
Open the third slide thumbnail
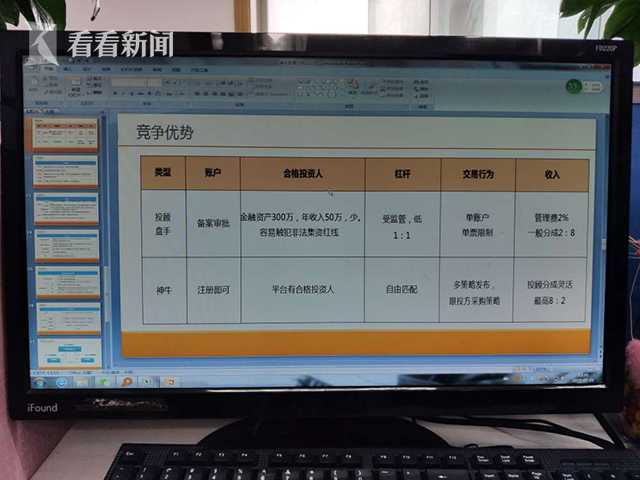tap(67, 208)
